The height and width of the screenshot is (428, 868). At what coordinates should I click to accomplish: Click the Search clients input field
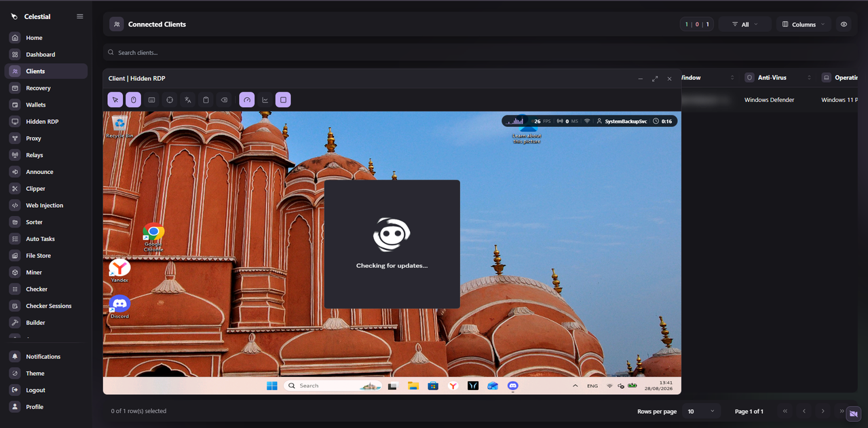(x=478, y=52)
